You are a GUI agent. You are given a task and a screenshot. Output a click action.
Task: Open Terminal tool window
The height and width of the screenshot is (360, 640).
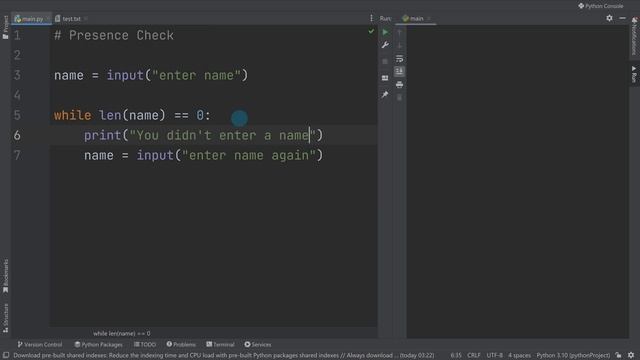click(x=220, y=344)
